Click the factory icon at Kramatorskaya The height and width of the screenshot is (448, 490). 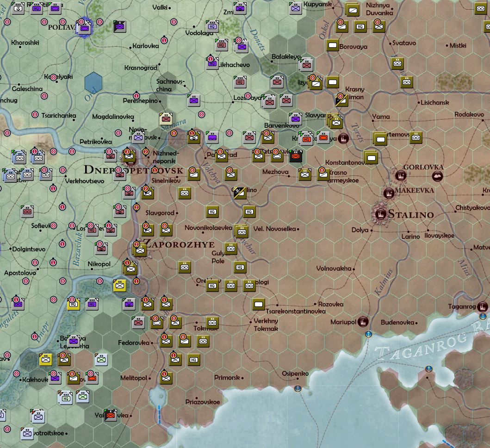pyautogui.click(x=343, y=138)
